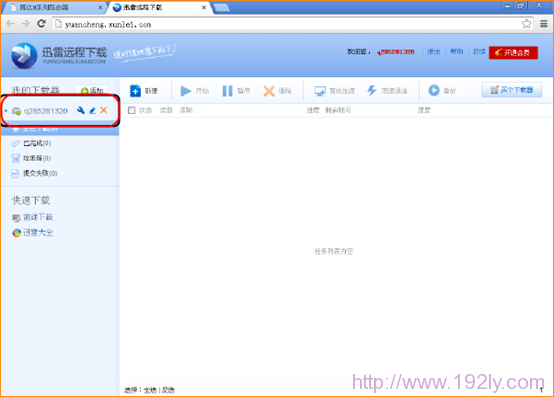Open the Chrome menu hamburger icon

pyautogui.click(x=544, y=24)
